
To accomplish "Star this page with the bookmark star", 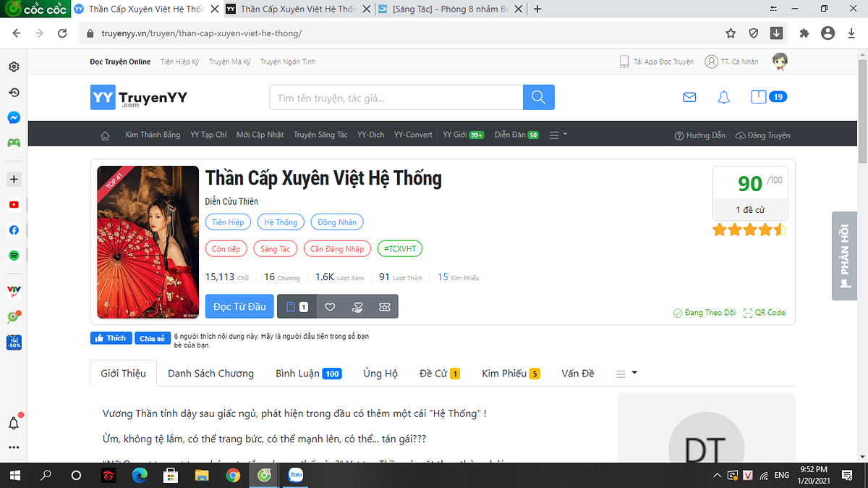I will 731,33.
